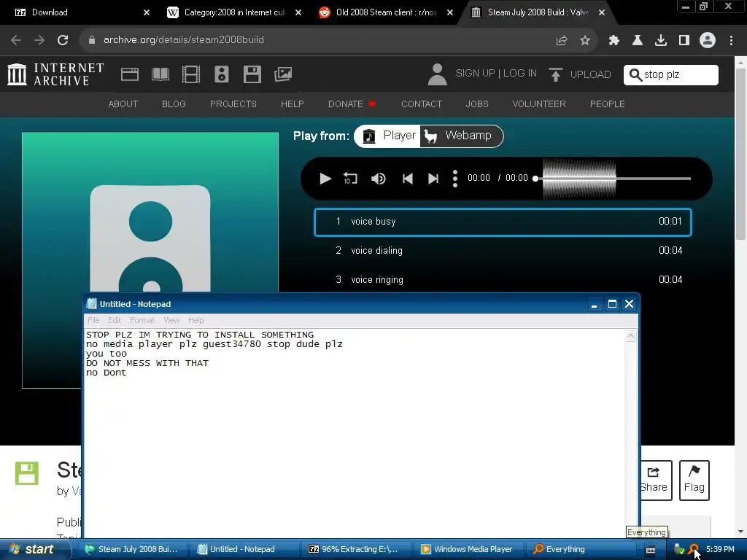
Task: Switch to Old 2008 Steam client tab
Action: tap(386, 12)
